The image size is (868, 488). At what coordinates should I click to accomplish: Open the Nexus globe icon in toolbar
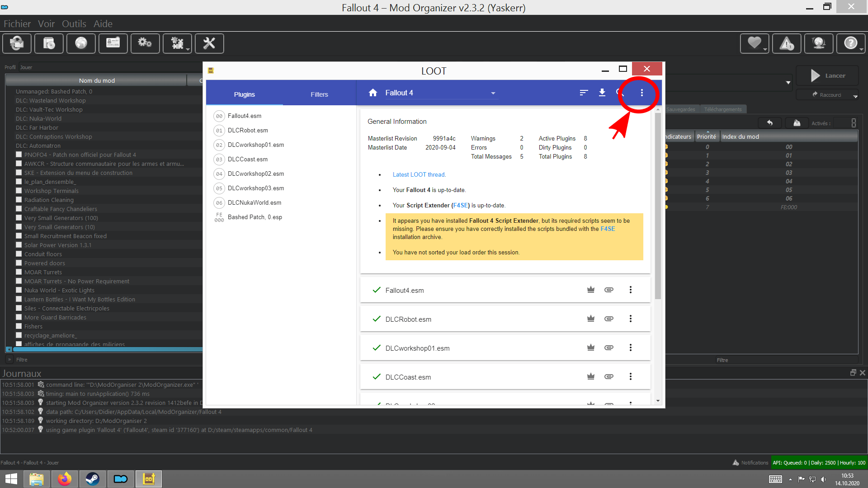(81, 43)
